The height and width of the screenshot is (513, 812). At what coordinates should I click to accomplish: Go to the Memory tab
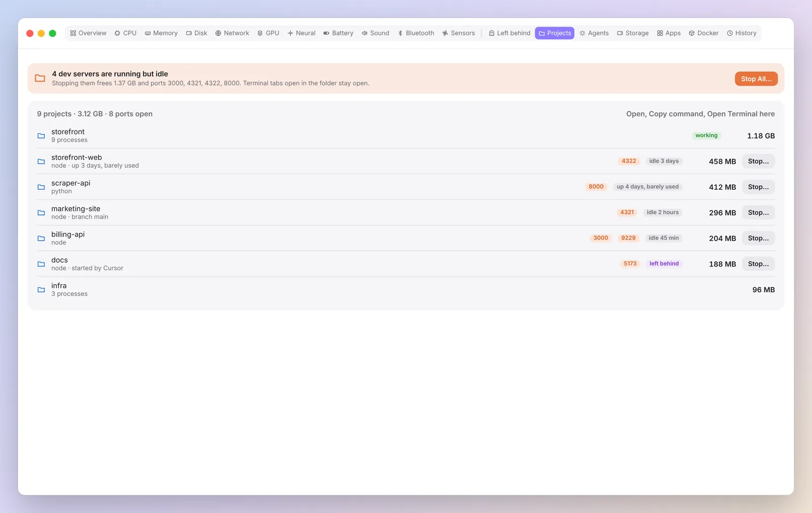click(161, 33)
